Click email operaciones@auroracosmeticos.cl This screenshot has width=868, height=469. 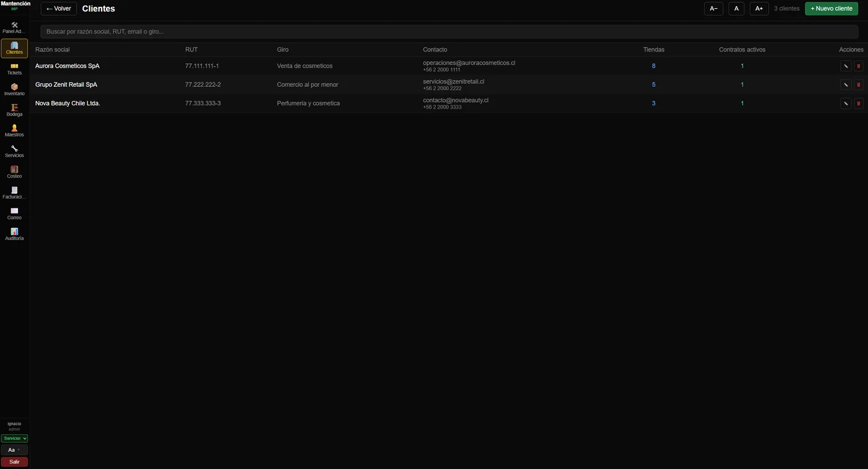(x=469, y=63)
